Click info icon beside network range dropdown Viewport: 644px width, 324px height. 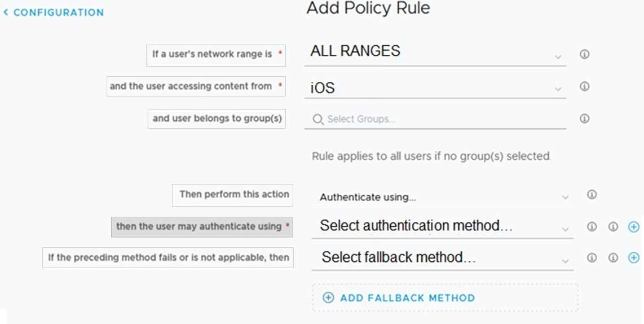(x=584, y=54)
